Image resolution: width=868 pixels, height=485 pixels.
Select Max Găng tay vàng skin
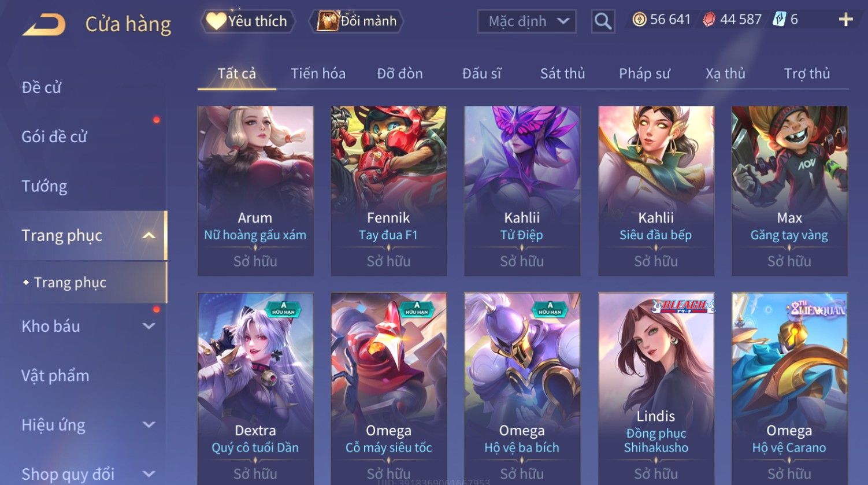pos(789,191)
